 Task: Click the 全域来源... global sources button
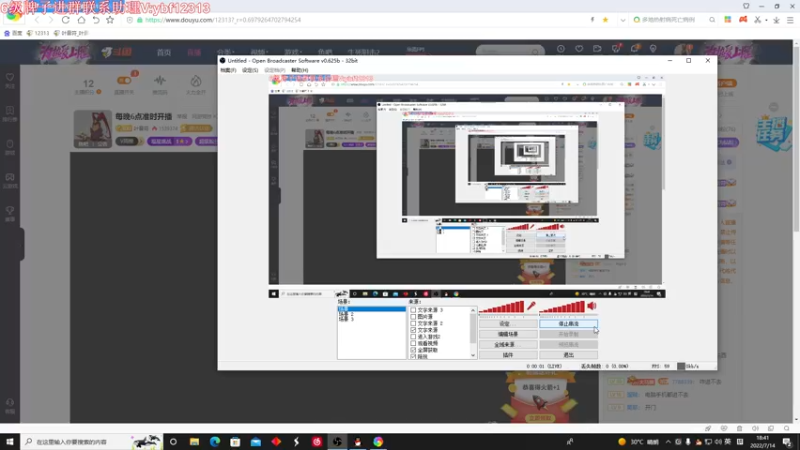[x=508, y=344]
